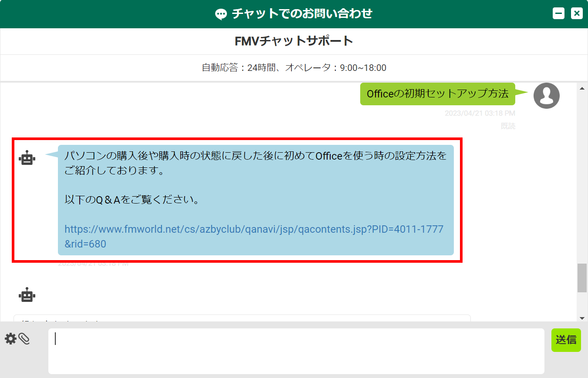The width and height of the screenshot is (588, 378).
Task: Click the paperclip attach file icon
Action: (24, 339)
